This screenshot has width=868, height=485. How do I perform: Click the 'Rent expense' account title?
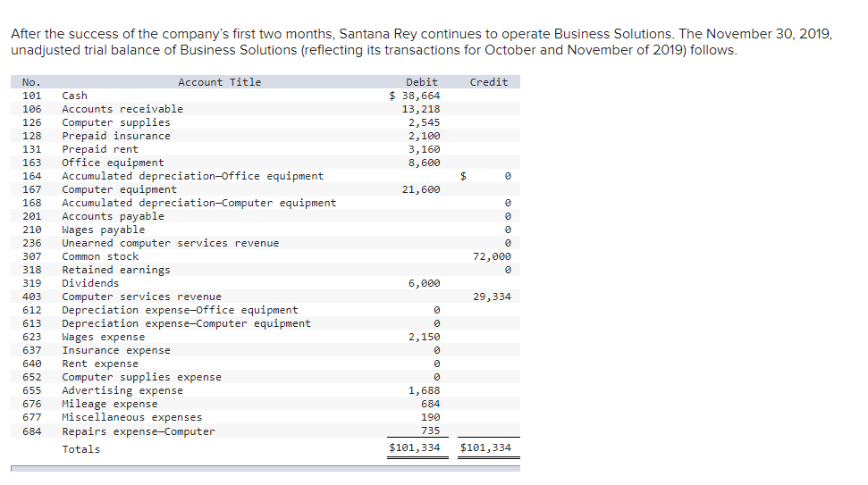[x=99, y=364]
